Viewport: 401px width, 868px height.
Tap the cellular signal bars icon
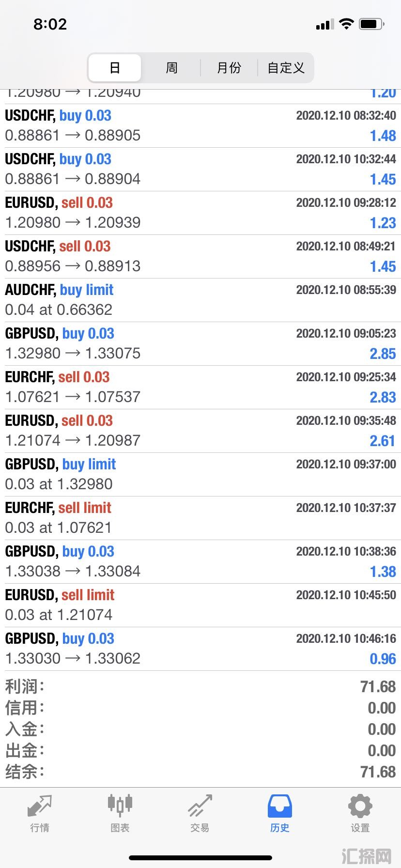click(x=324, y=24)
